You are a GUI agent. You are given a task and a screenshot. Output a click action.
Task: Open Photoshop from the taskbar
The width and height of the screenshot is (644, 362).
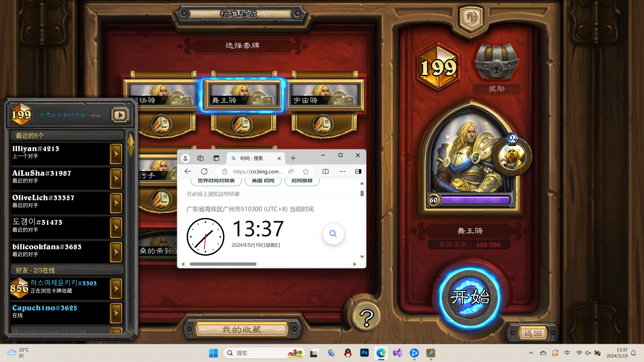point(364,353)
